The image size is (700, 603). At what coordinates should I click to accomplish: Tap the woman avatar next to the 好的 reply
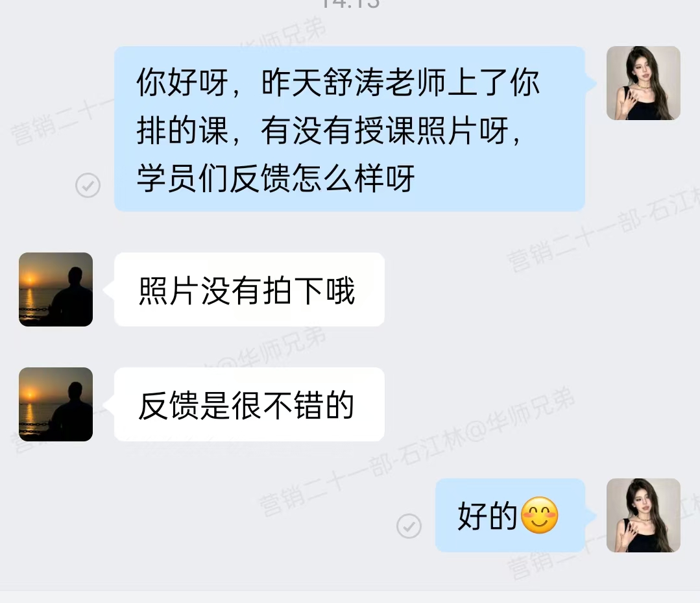(644, 515)
